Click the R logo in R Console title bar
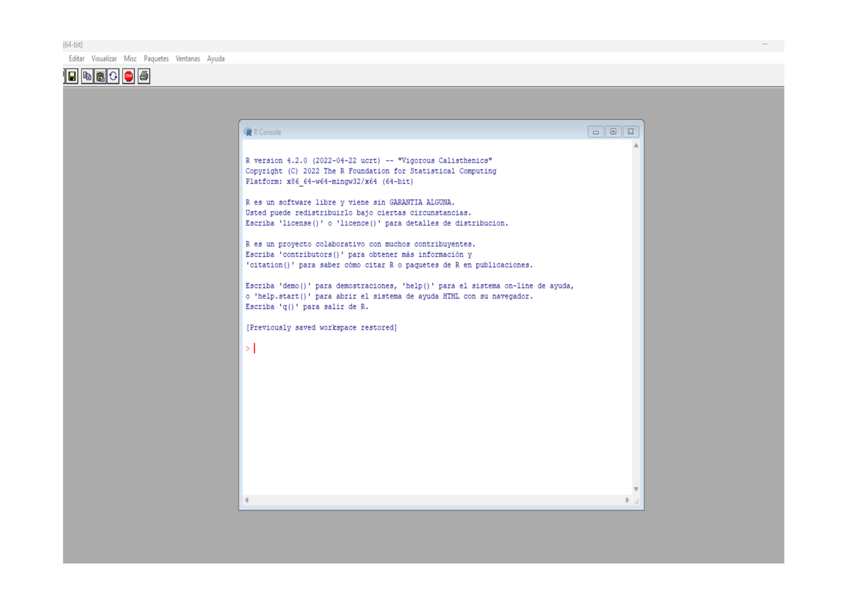The width and height of the screenshot is (868, 616). (248, 132)
